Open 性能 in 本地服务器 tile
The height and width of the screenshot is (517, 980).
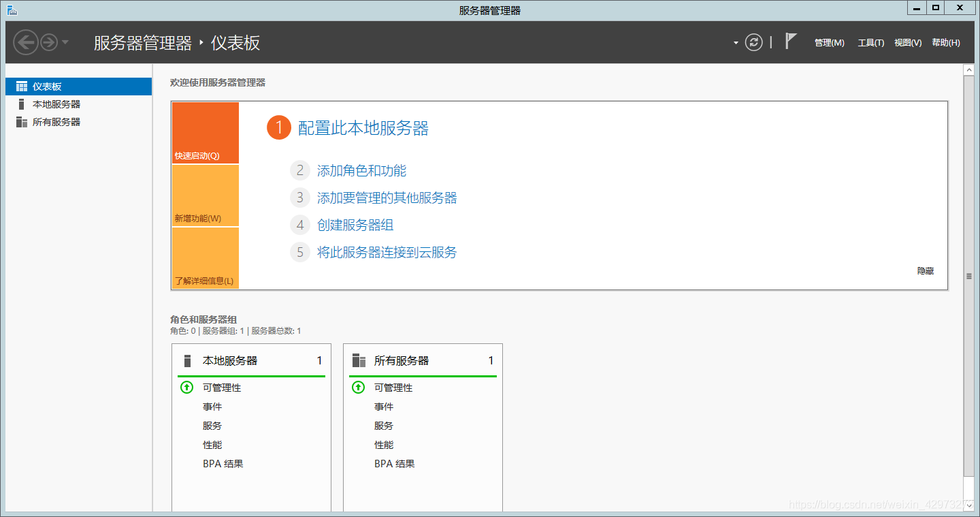(x=212, y=445)
